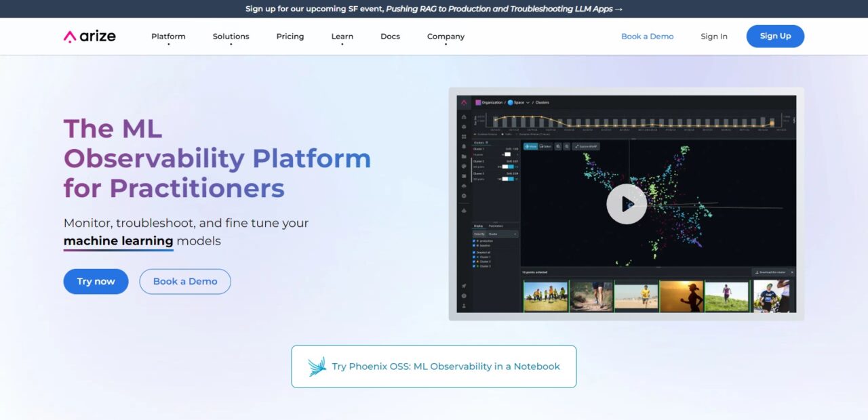Click Cluster 1 white drift bar
The height and width of the screenshot is (420, 868).
point(508,154)
